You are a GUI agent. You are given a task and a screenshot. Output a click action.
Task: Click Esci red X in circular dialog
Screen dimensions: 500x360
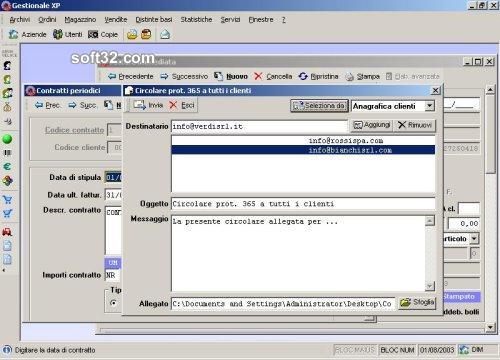pyautogui.click(x=173, y=105)
